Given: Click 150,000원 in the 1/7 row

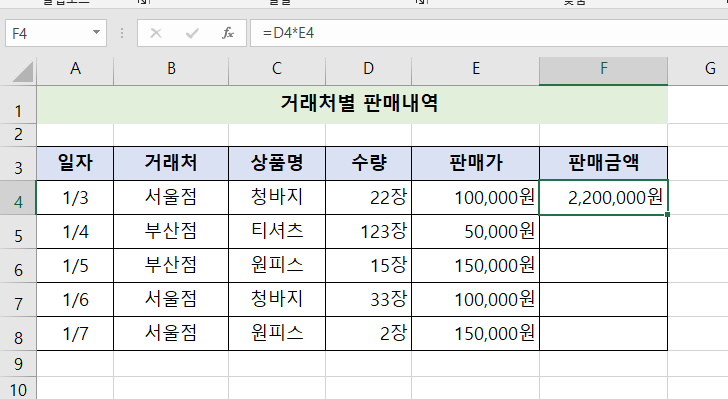Looking at the screenshot, I should click(x=475, y=334).
